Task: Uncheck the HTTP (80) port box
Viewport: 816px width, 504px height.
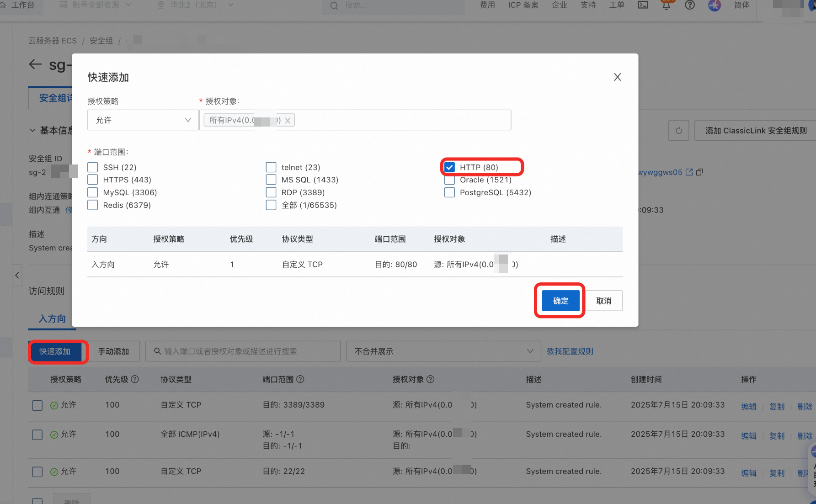Action: click(450, 167)
